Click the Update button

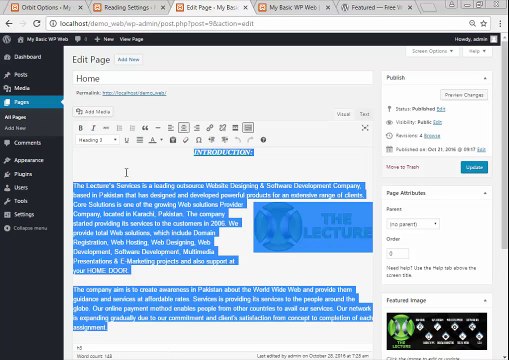pyautogui.click(x=474, y=167)
